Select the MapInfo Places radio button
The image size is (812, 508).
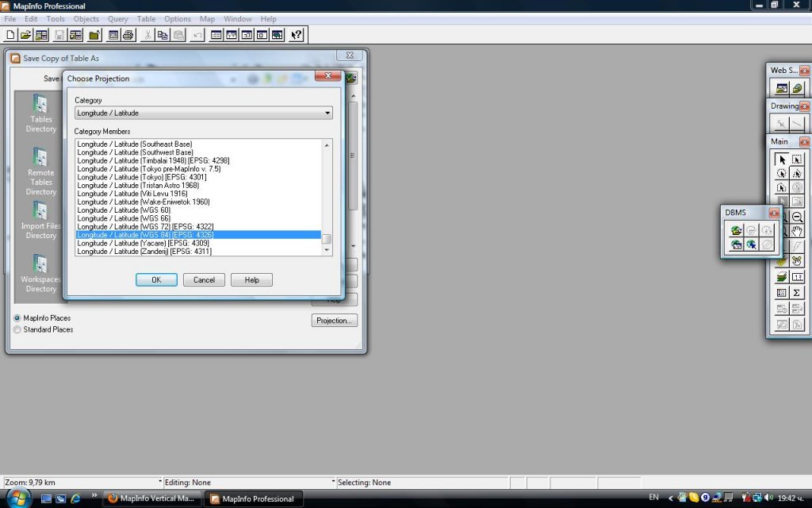point(17,318)
